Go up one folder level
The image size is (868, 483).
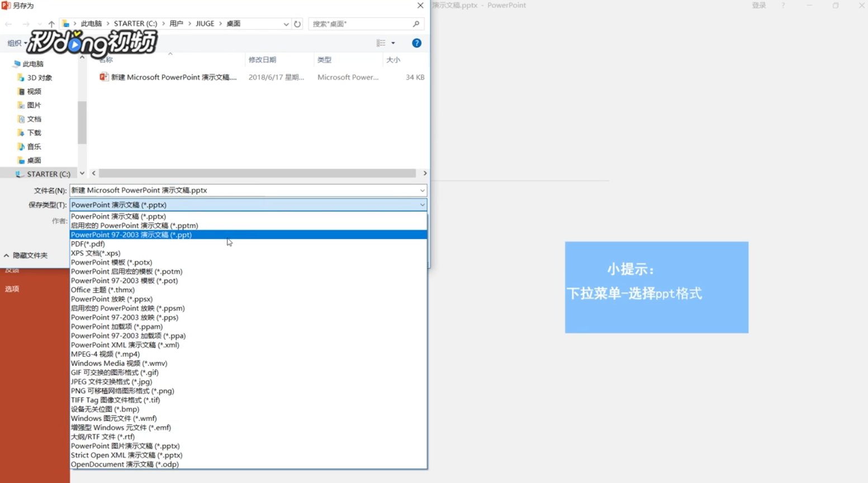point(51,24)
